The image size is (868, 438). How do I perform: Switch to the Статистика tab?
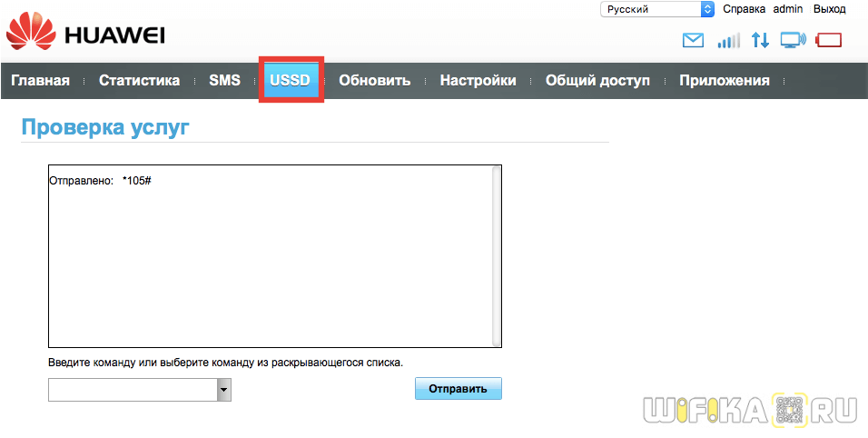pos(139,81)
